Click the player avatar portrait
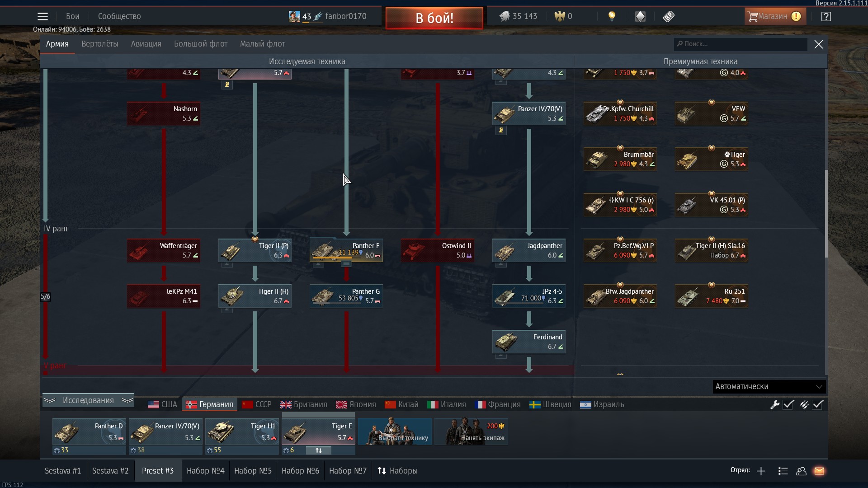The image size is (868, 488). click(x=294, y=16)
